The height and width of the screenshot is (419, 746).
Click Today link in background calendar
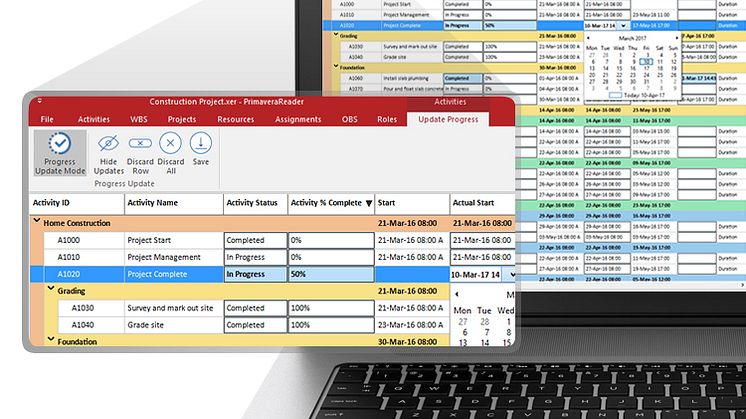637,95
